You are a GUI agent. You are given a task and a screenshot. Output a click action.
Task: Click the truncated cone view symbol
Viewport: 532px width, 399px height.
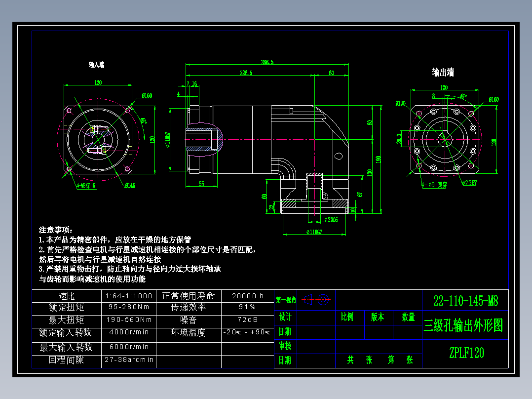[x=307, y=299]
